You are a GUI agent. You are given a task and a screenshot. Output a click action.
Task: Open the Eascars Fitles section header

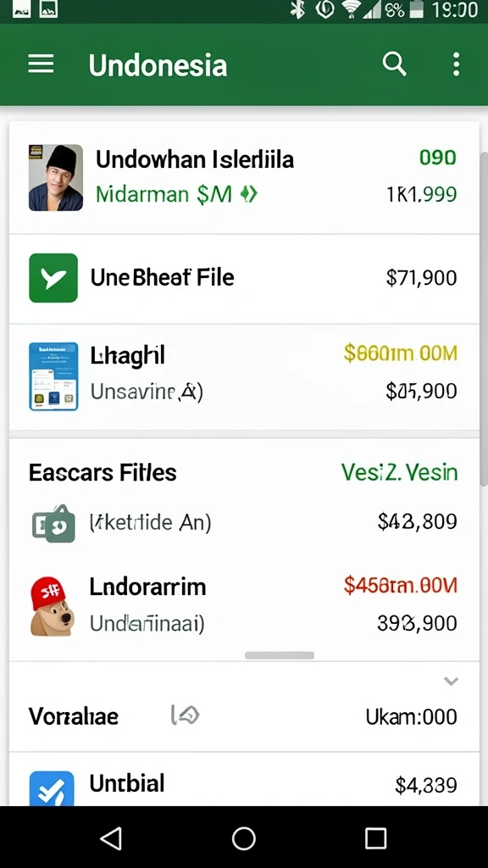tap(103, 473)
